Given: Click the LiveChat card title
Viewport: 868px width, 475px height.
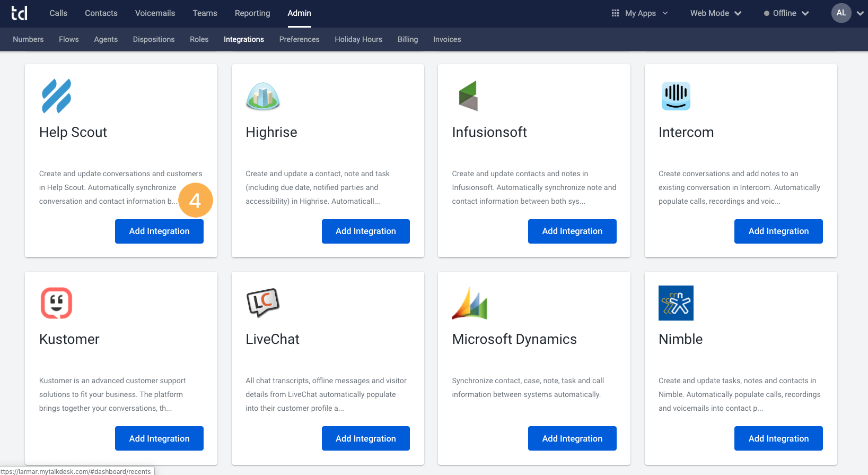Looking at the screenshot, I should point(273,339).
